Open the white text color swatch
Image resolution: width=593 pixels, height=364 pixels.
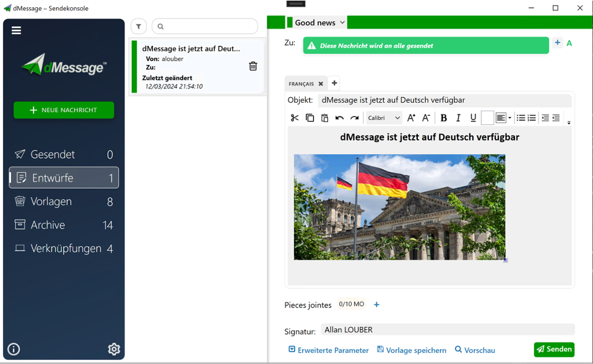point(487,118)
